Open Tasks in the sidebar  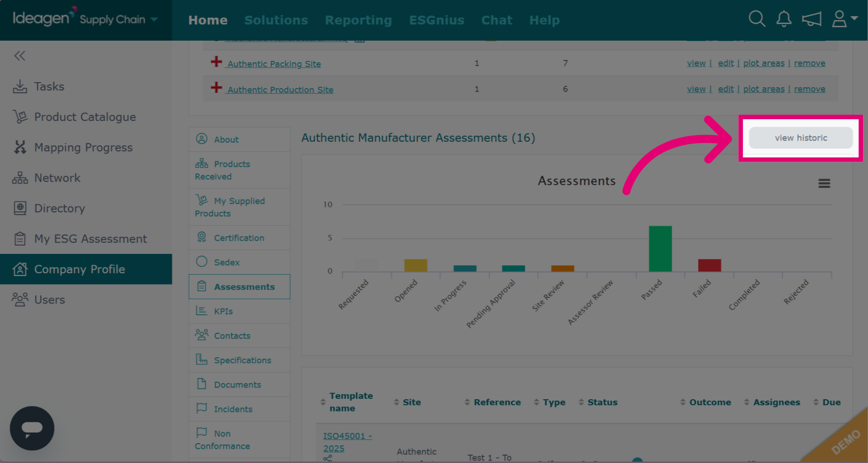pos(49,86)
